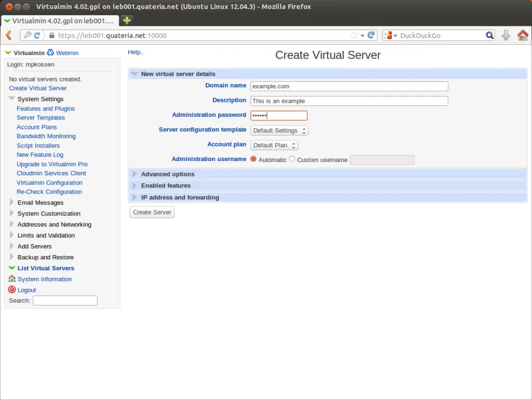Click the bookmark star icon in the address bar
Image resolution: width=532 pixels, height=400 pixels.
[x=353, y=35]
